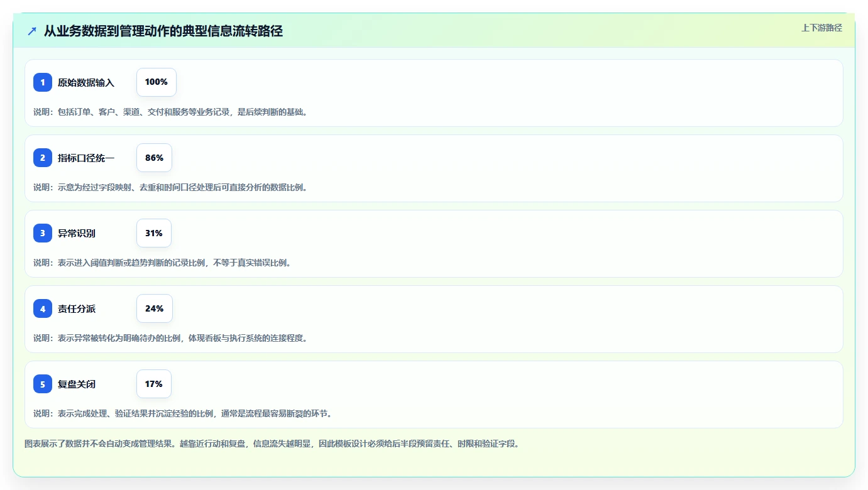
Task: Click the 责任分派 step label
Action: pyautogui.click(x=77, y=308)
